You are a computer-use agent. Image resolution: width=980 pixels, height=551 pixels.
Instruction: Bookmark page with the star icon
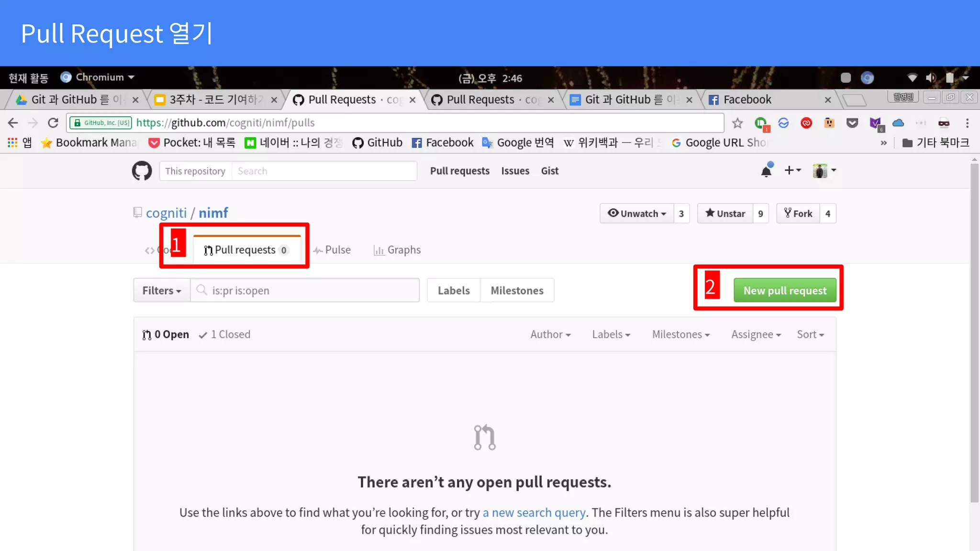tap(737, 123)
